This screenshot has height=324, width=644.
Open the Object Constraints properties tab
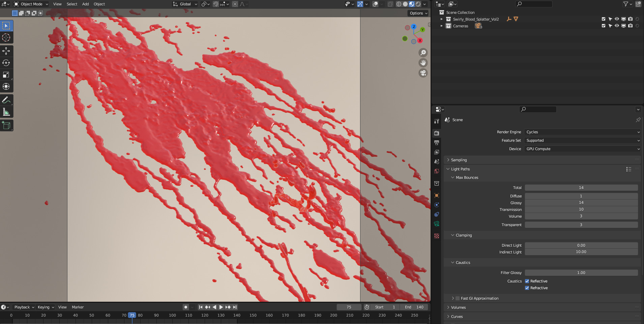437,214
